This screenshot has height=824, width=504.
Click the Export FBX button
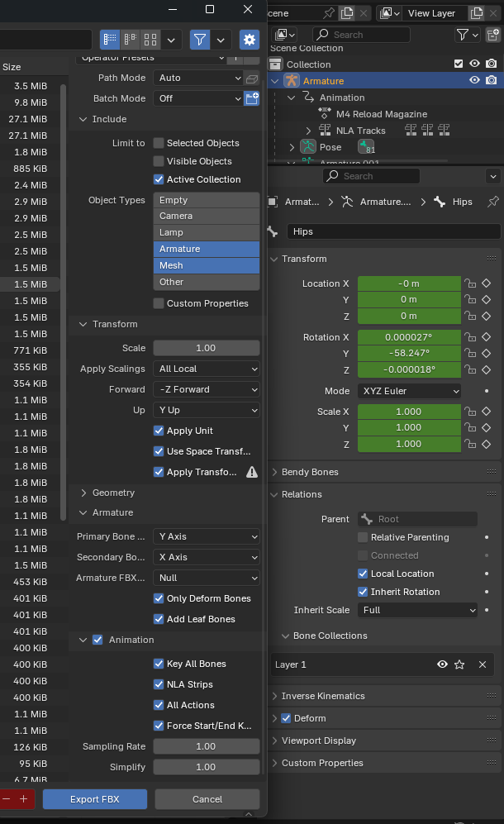tap(94, 799)
